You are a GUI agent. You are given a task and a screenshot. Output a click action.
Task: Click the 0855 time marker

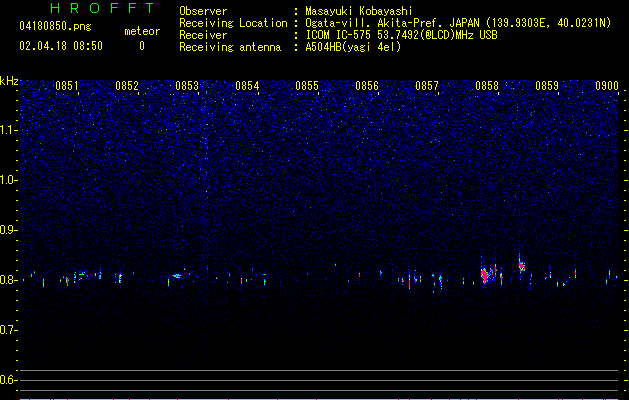pos(307,86)
